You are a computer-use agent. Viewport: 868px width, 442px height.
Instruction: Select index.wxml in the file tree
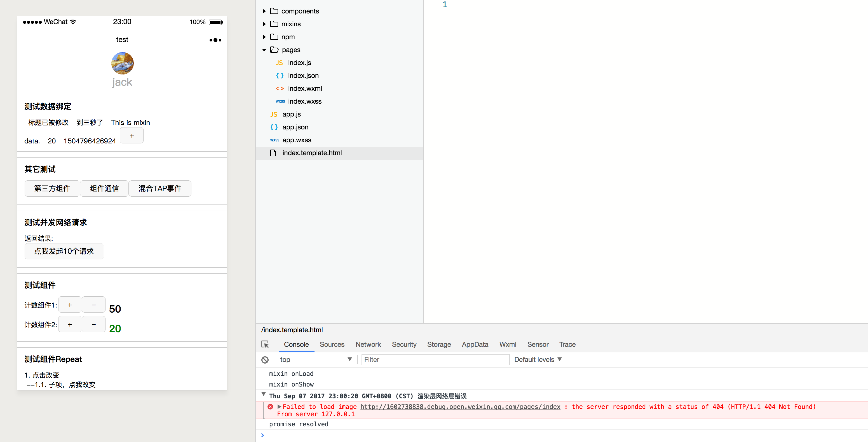click(x=305, y=89)
